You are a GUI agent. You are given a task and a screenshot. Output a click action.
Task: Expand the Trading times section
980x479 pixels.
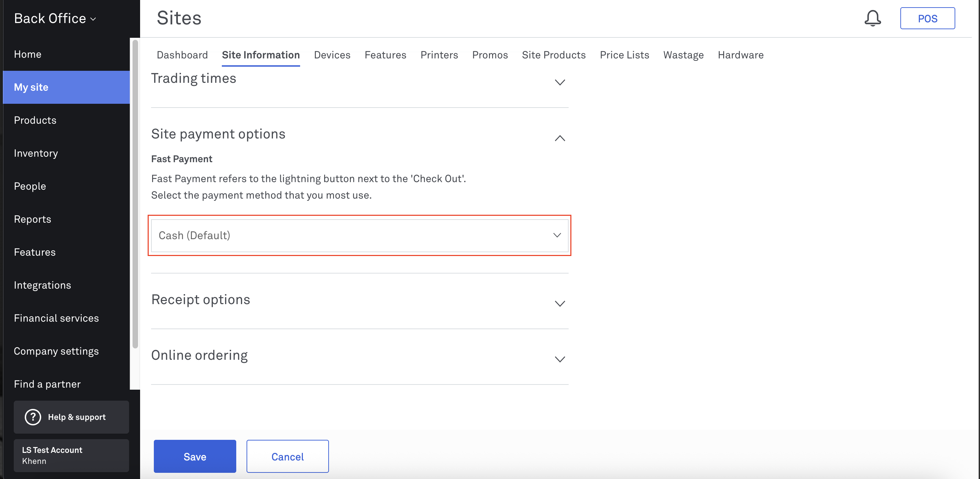[x=560, y=82]
